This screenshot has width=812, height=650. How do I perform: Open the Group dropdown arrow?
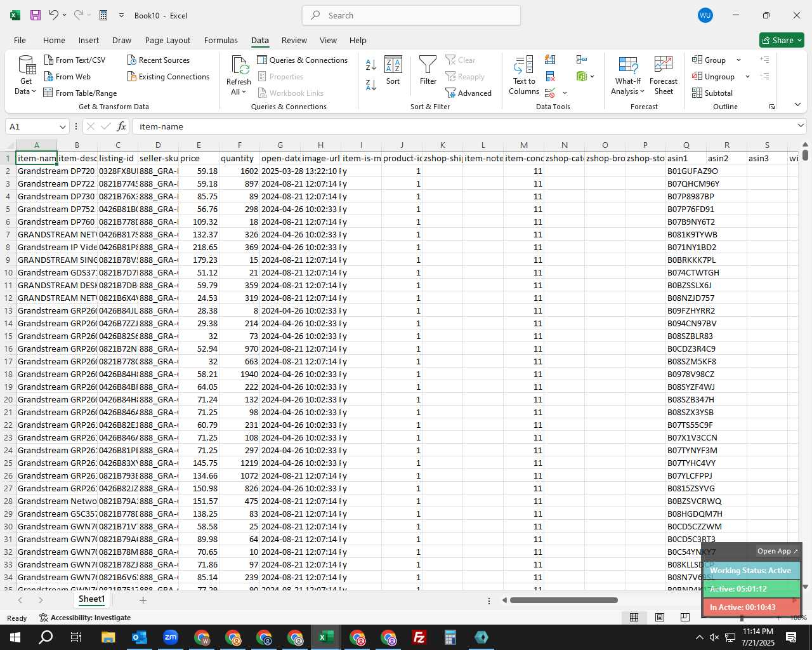click(x=738, y=60)
